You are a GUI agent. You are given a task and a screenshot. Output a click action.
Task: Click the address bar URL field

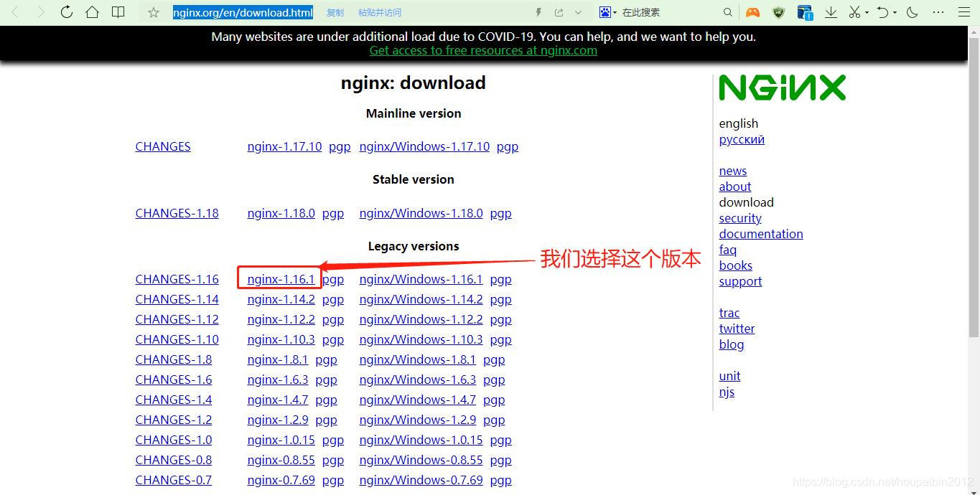[x=243, y=12]
